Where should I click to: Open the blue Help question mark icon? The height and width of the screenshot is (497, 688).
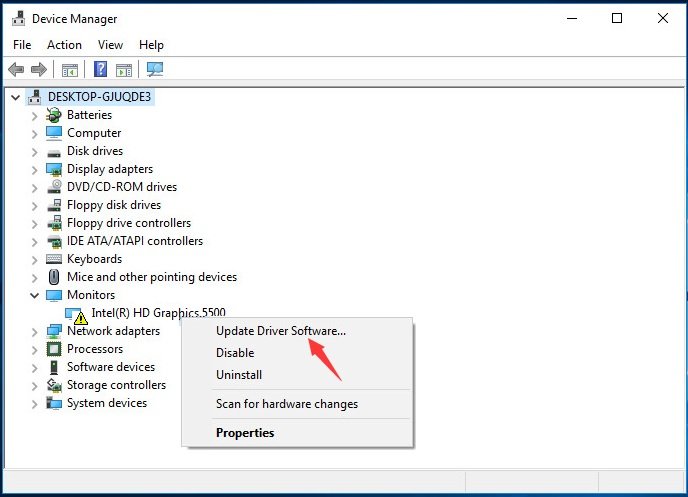[100, 69]
